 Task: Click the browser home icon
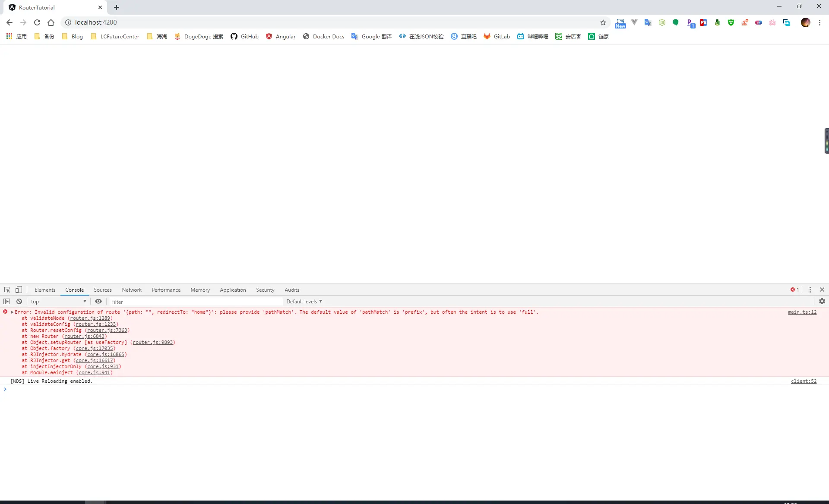click(x=51, y=22)
